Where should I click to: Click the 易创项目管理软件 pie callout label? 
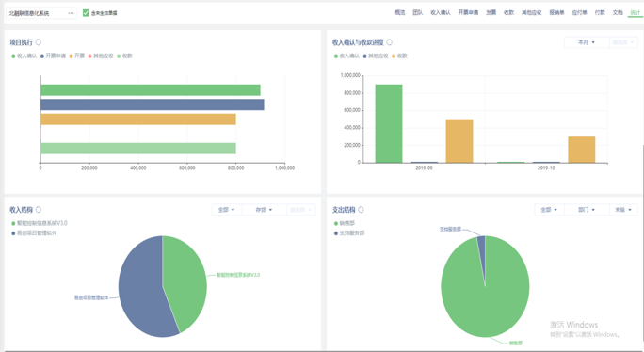pyautogui.click(x=91, y=297)
